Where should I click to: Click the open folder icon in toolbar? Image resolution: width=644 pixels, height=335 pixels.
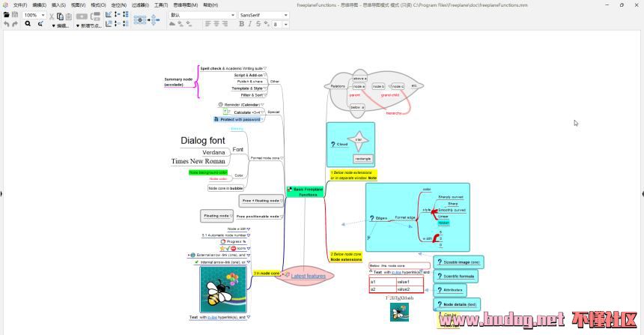pos(6,15)
